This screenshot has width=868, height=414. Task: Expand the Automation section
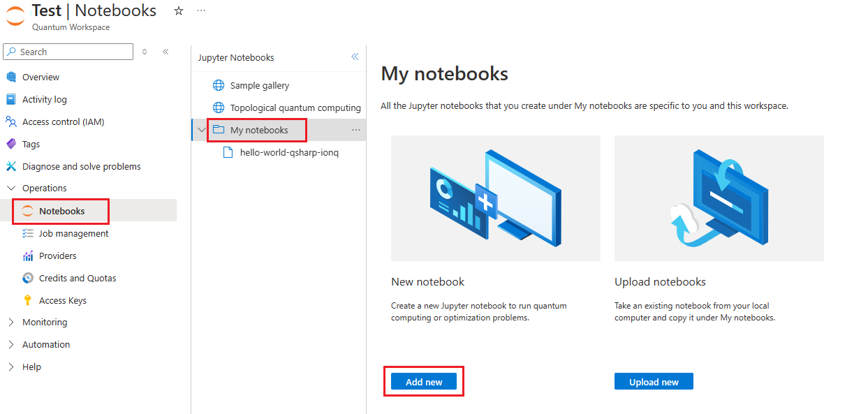point(10,345)
